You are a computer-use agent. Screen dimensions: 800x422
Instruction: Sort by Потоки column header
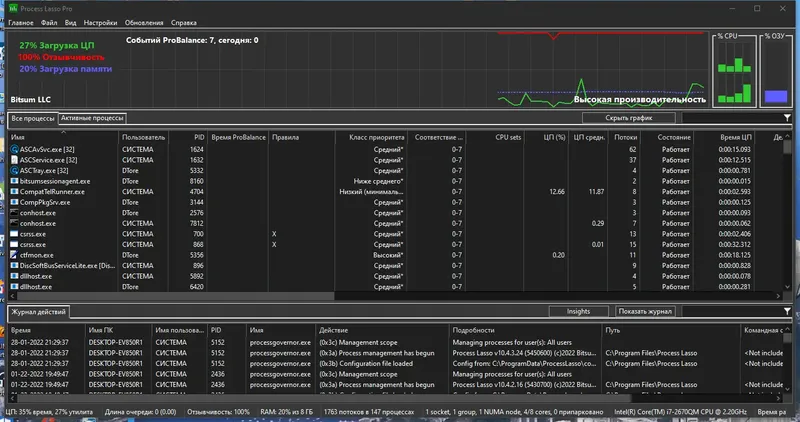click(x=624, y=137)
